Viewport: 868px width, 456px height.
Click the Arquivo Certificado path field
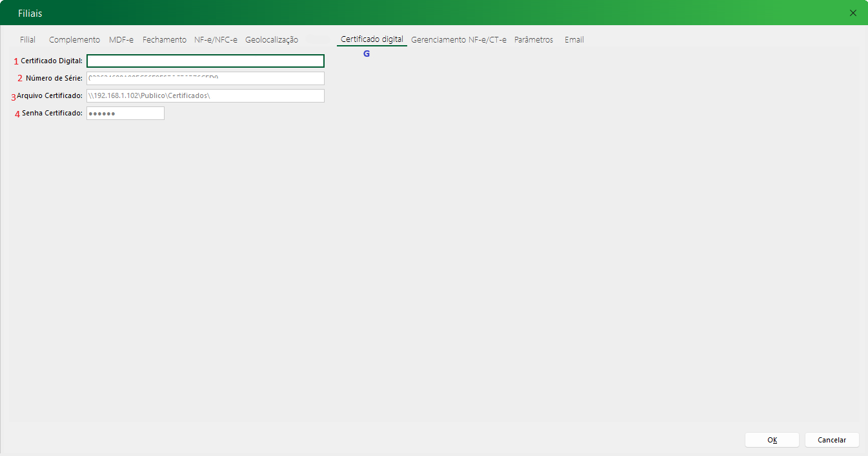point(205,96)
